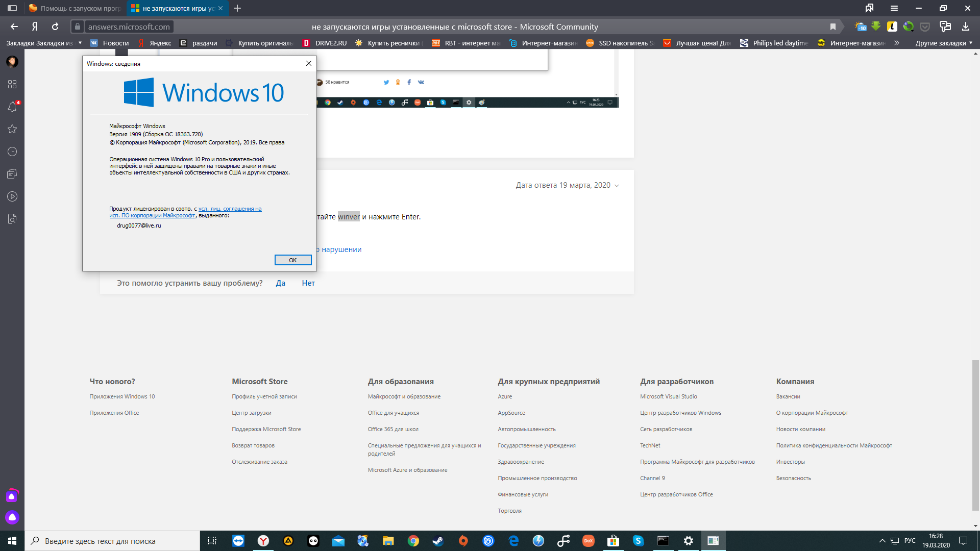Open Google Chrome from the taskbar
This screenshot has width=980, height=551.
413,541
